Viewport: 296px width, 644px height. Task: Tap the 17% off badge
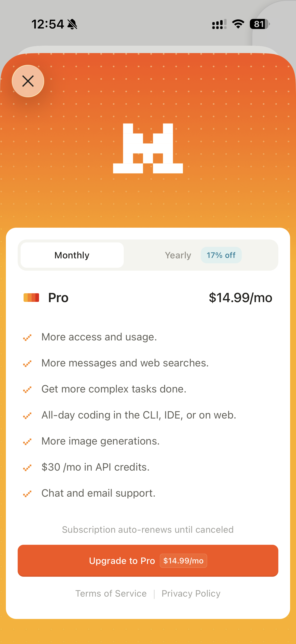(221, 255)
